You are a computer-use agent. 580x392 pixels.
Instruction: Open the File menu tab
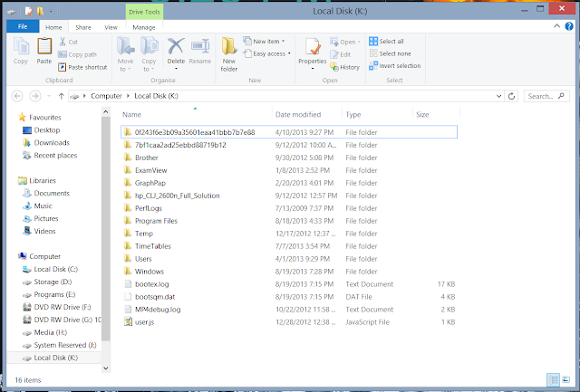coord(23,26)
